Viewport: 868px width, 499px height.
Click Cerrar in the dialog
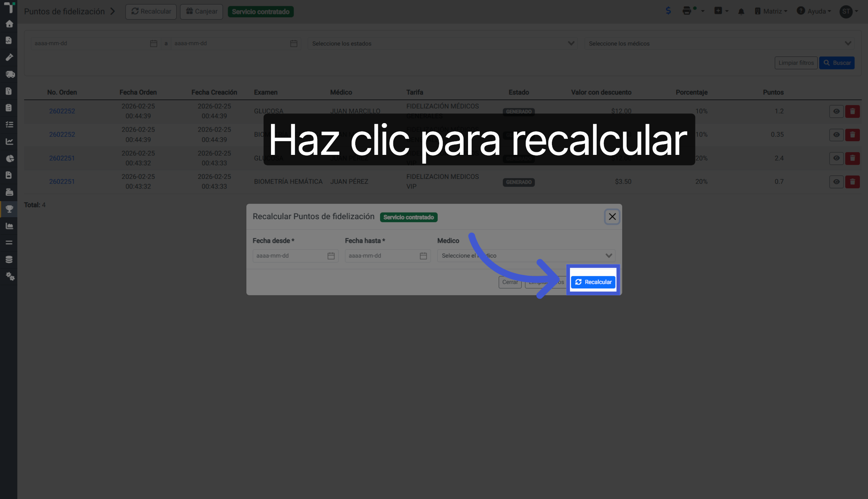click(x=510, y=282)
